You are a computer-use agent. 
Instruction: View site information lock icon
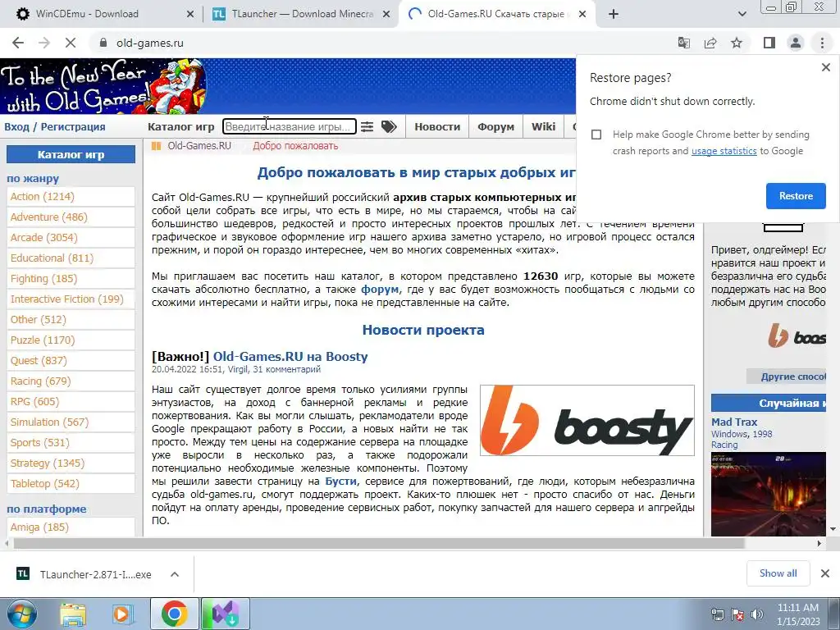coord(103,43)
